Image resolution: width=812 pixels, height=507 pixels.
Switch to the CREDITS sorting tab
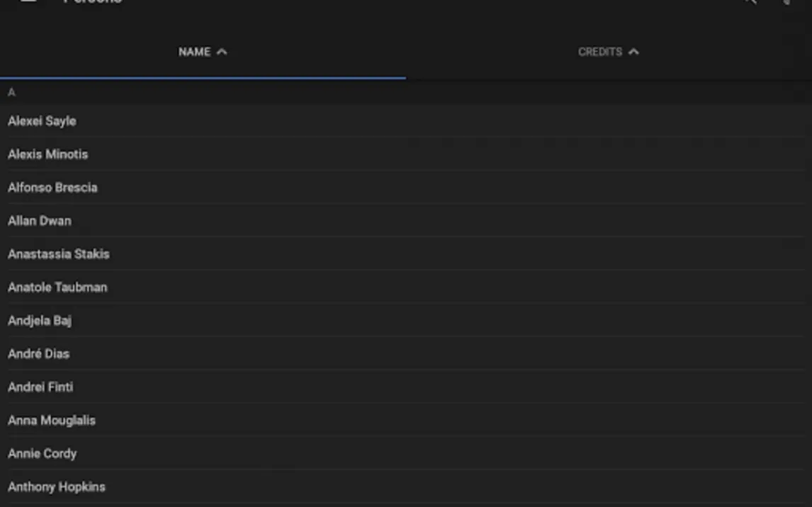click(599, 52)
